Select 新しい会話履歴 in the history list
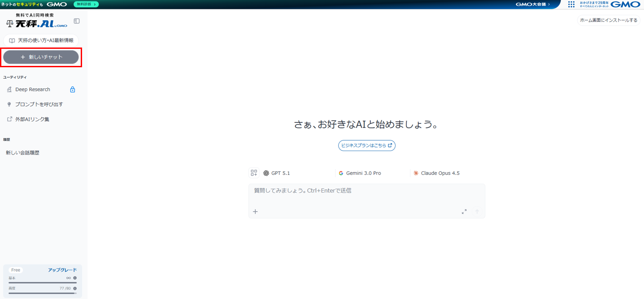This screenshot has width=644, height=299. click(21, 152)
